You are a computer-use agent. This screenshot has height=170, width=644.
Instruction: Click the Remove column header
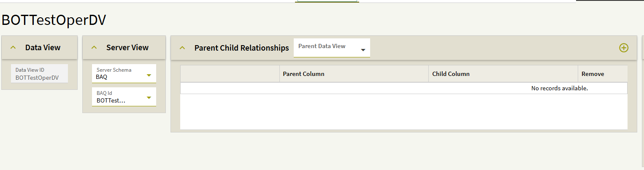[x=593, y=74]
